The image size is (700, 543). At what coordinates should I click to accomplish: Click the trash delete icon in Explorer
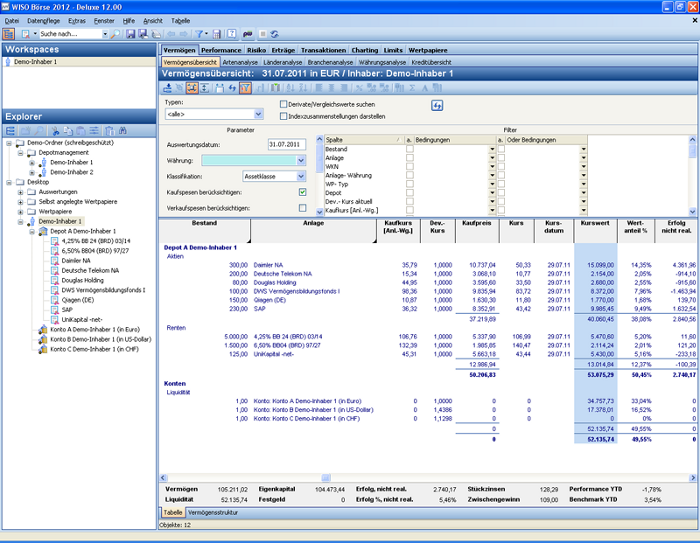(109, 131)
